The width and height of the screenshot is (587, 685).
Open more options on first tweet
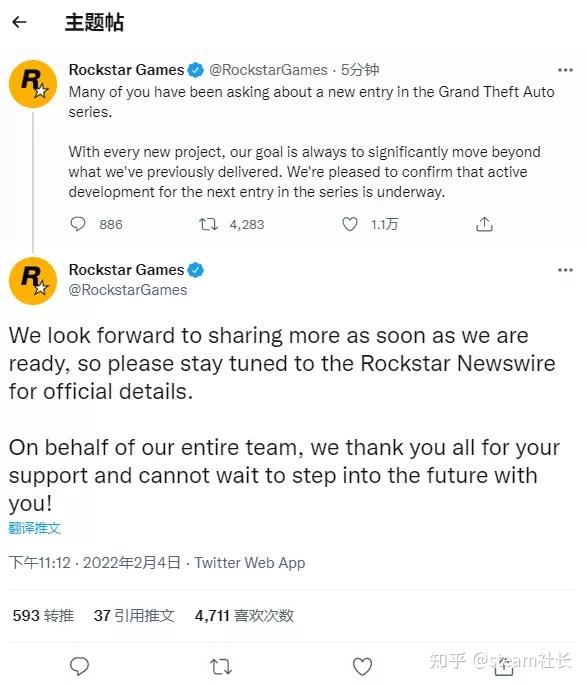tap(565, 70)
